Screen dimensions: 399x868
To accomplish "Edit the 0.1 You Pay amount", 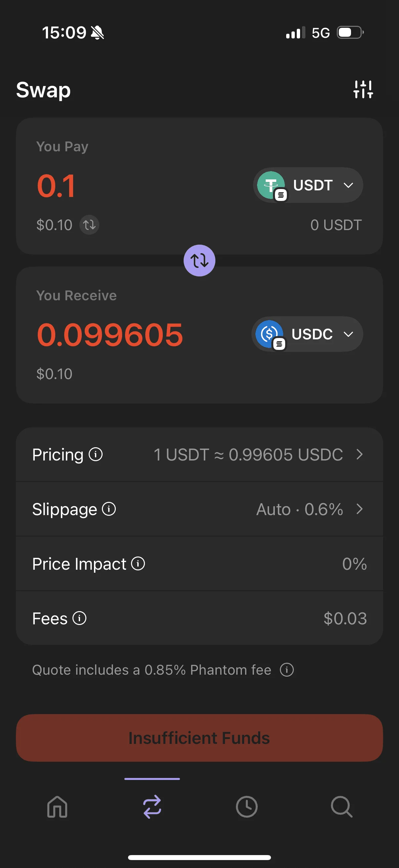I will [56, 186].
